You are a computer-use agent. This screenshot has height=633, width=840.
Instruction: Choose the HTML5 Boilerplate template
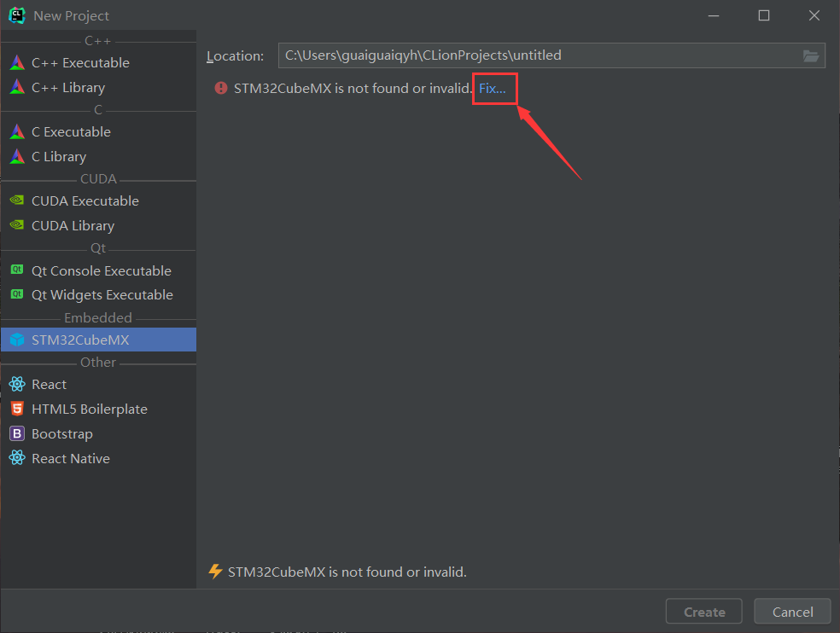click(x=98, y=409)
